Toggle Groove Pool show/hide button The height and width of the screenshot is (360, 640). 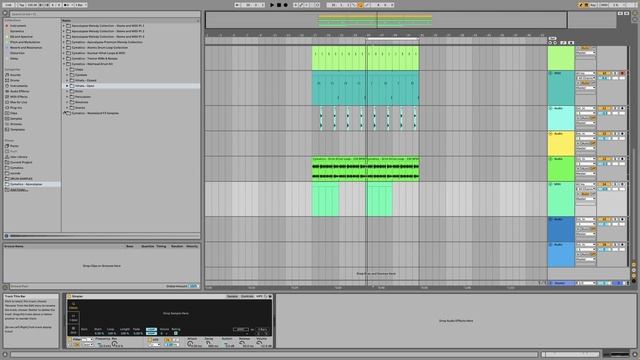[x=6, y=287]
